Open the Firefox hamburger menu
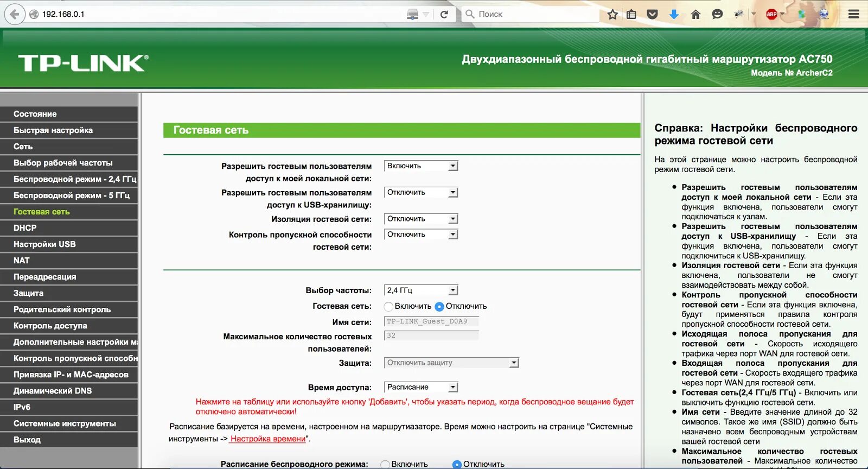 click(854, 15)
